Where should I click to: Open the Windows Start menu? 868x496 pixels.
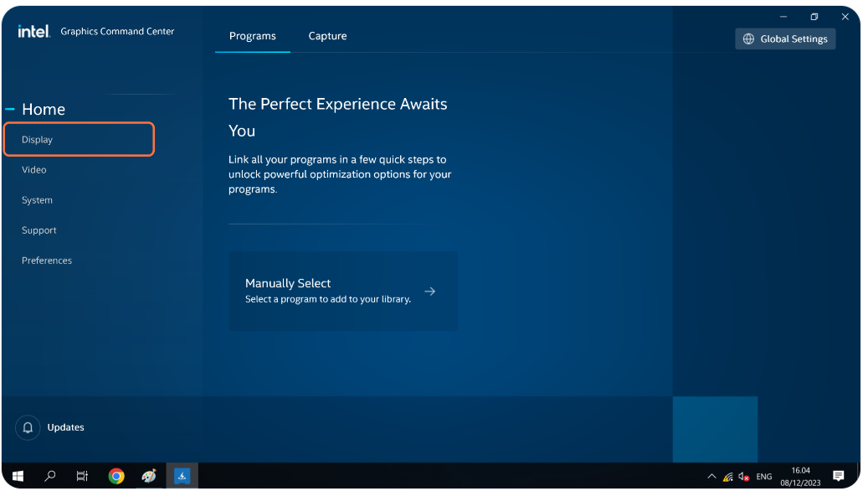[x=18, y=476]
